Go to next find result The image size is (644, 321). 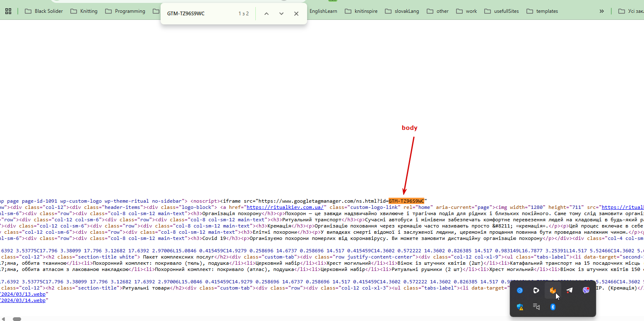281,14
